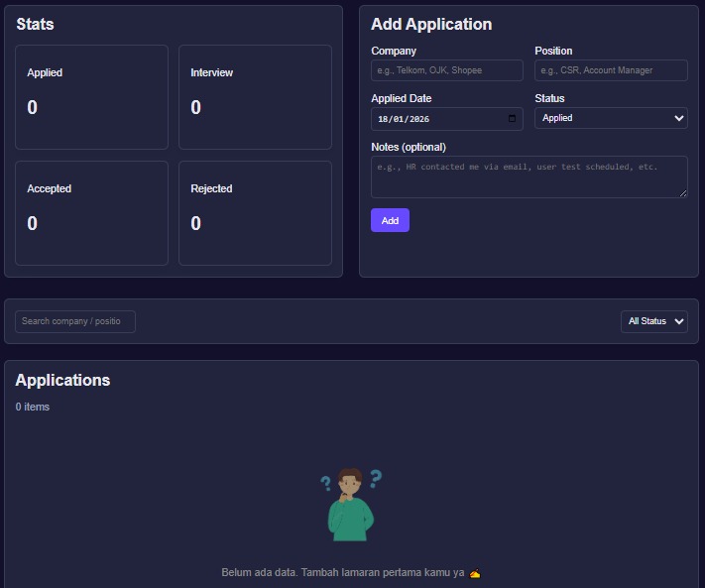Viewport: 705px width, 588px height.
Task: Focus the Company input field
Action: tap(447, 70)
